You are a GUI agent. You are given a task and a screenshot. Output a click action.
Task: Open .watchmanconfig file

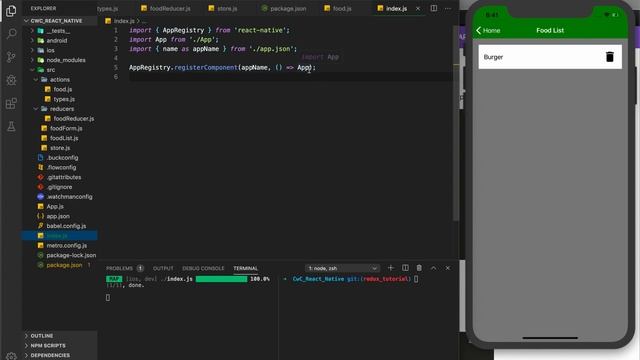pos(69,197)
